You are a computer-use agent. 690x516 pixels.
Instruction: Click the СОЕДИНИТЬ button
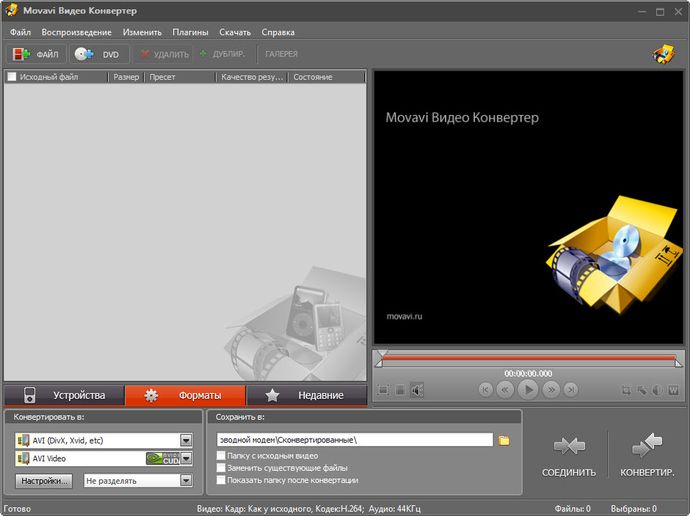click(569, 454)
